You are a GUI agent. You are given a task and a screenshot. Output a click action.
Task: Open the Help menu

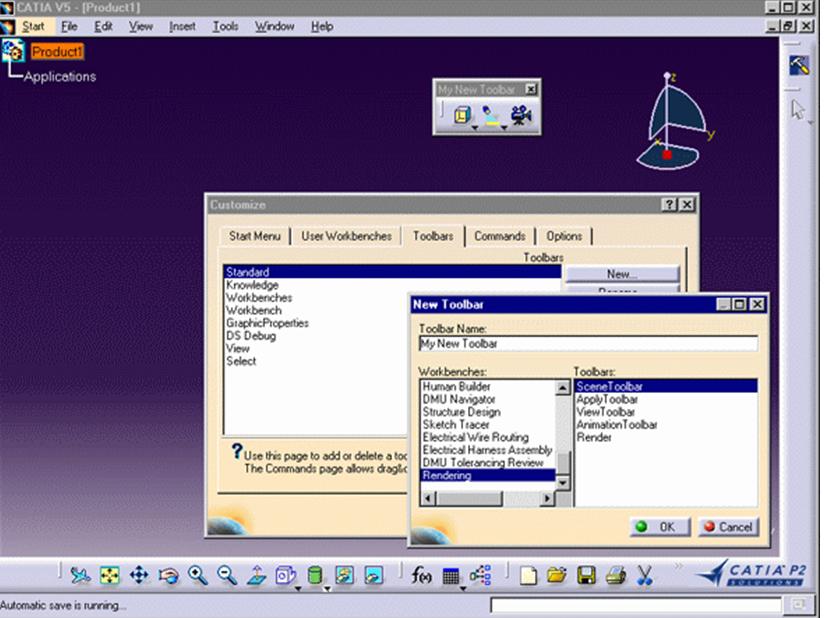(322, 26)
